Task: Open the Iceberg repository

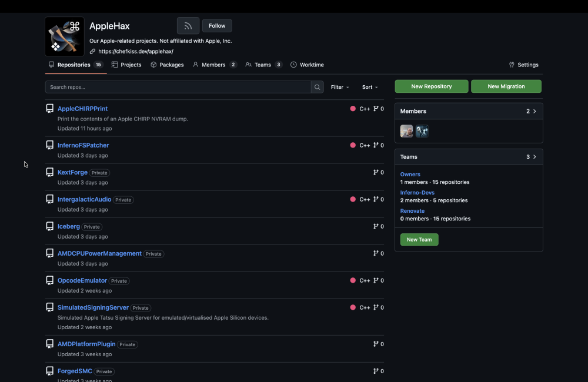Action: [x=69, y=226]
